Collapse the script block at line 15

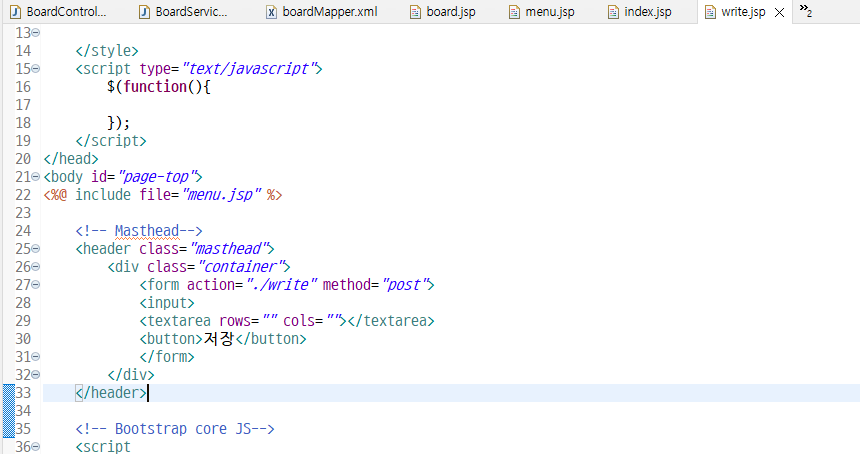click(36, 69)
